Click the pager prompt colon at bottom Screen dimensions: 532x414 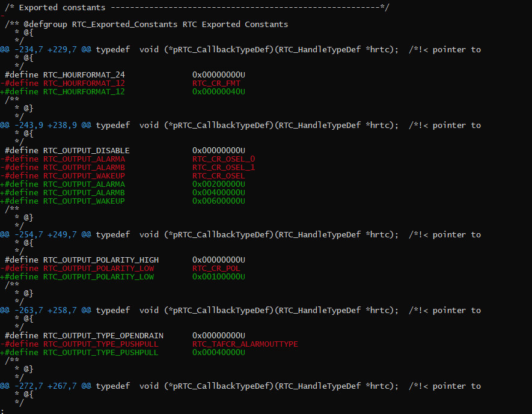click(x=2, y=411)
